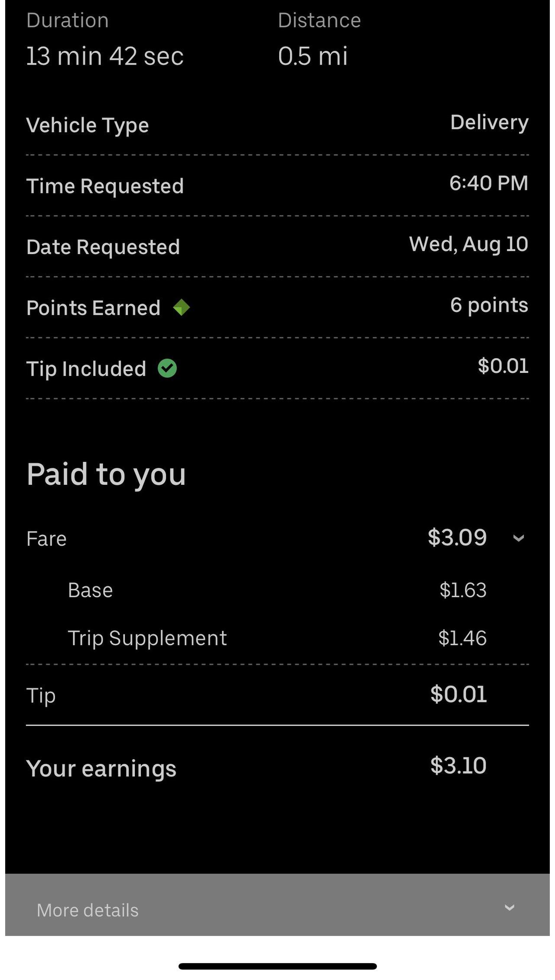
Task: Select the Date Requested value Wed, Aug 10
Action: tap(468, 244)
